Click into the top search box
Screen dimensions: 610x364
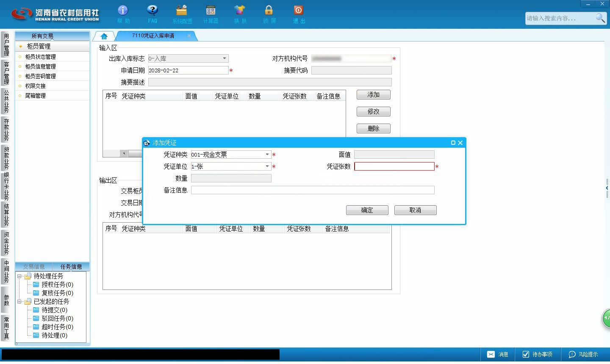tap(560, 18)
